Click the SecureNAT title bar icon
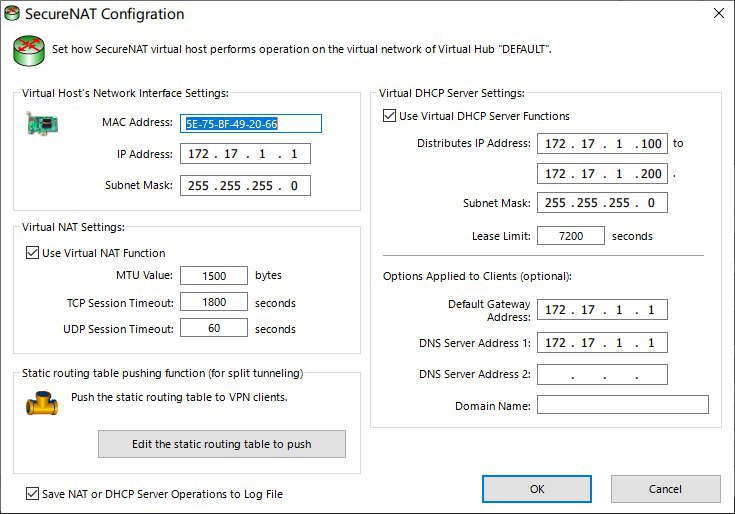The height and width of the screenshot is (514, 735). [x=12, y=14]
